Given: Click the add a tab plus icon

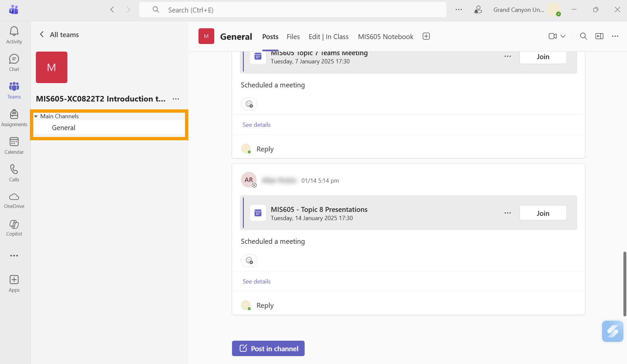Looking at the screenshot, I should [x=426, y=36].
